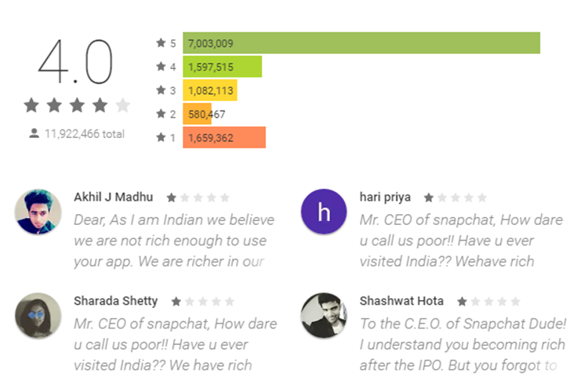Open Sharada Shetty's profile photo
The image size is (588, 392).
[38, 315]
